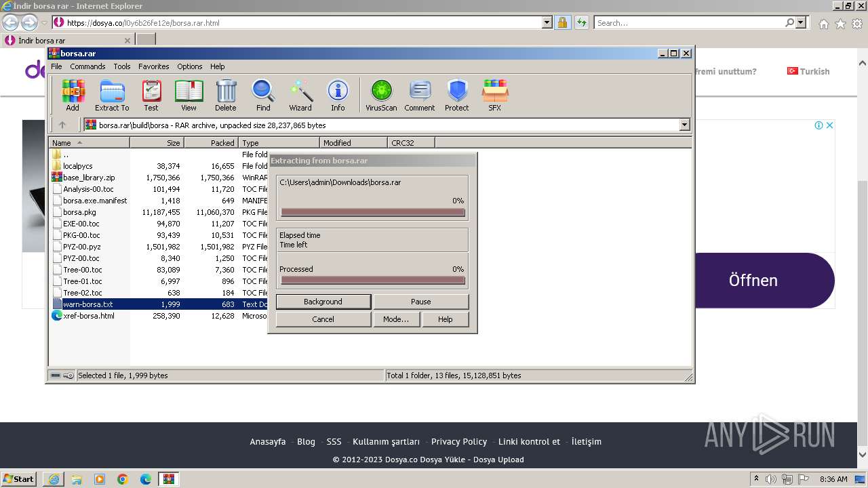The image size is (868, 488).
Task: Click the IE Back navigation button
Action: coord(10,22)
